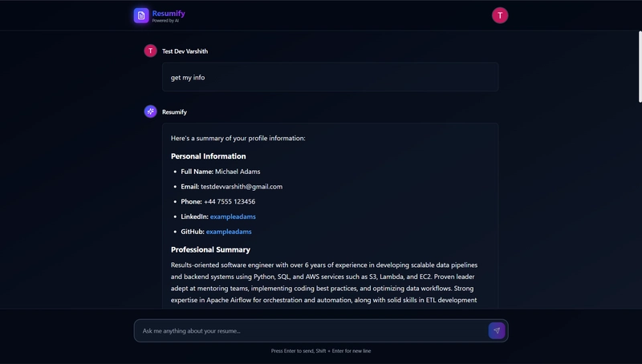Click the 'Personal Information' heading

(209, 156)
